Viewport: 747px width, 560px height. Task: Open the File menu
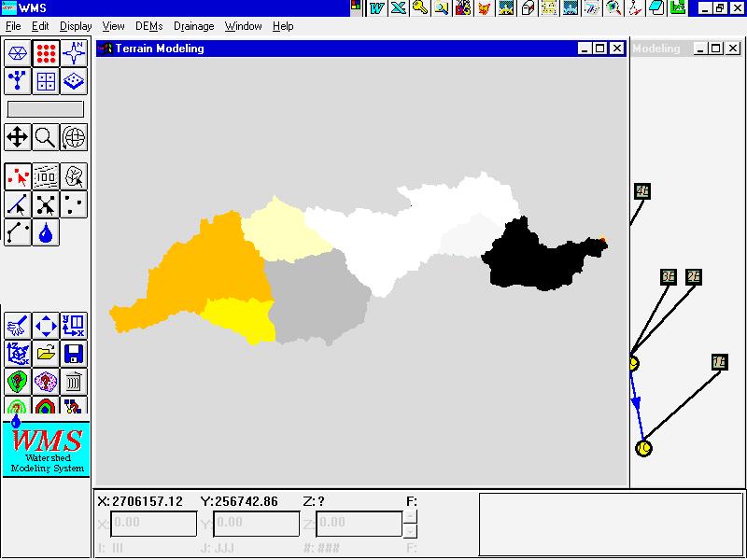(13, 27)
